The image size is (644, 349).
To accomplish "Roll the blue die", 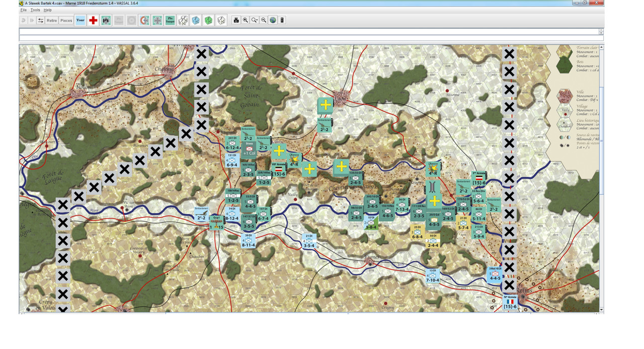I will 196,20.
